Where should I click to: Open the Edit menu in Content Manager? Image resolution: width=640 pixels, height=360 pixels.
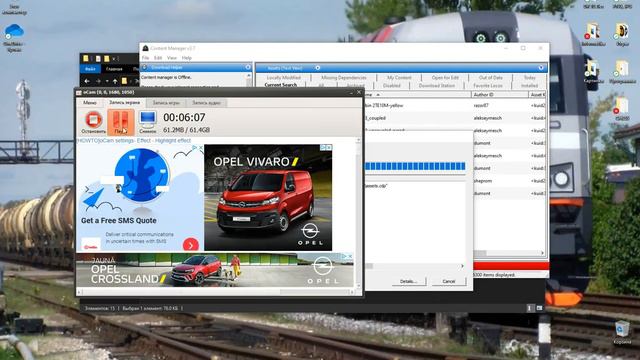coord(158,58)
